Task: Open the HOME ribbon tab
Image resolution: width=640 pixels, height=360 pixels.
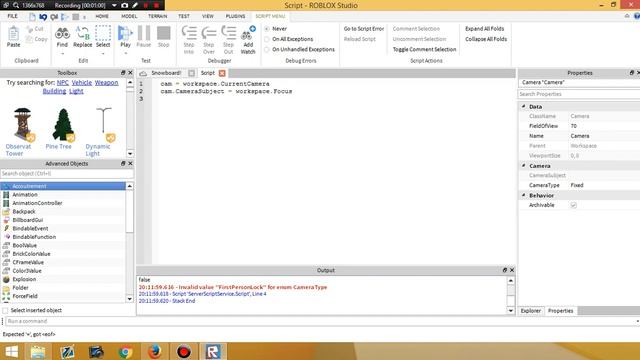Action: click(102, 16)
